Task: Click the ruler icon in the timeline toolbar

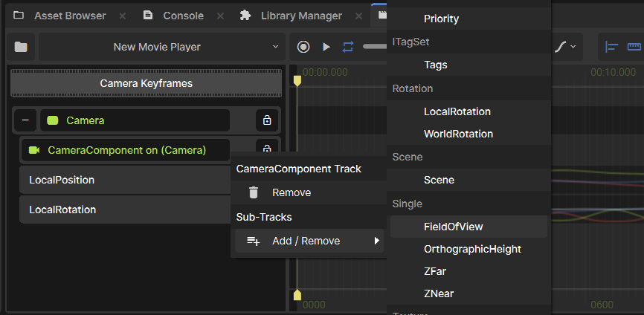Action: (634, 47)
